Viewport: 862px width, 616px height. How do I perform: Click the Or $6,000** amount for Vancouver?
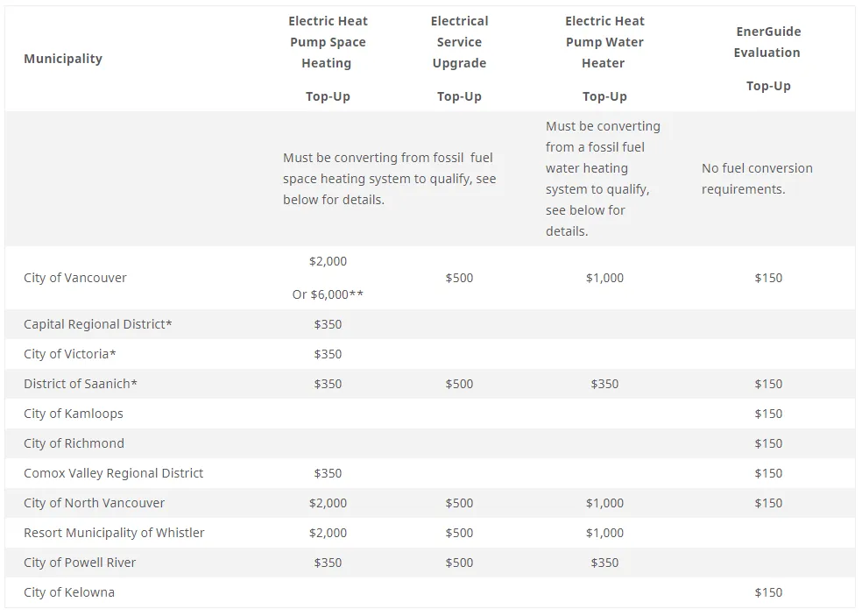click(x=328, y=294)
